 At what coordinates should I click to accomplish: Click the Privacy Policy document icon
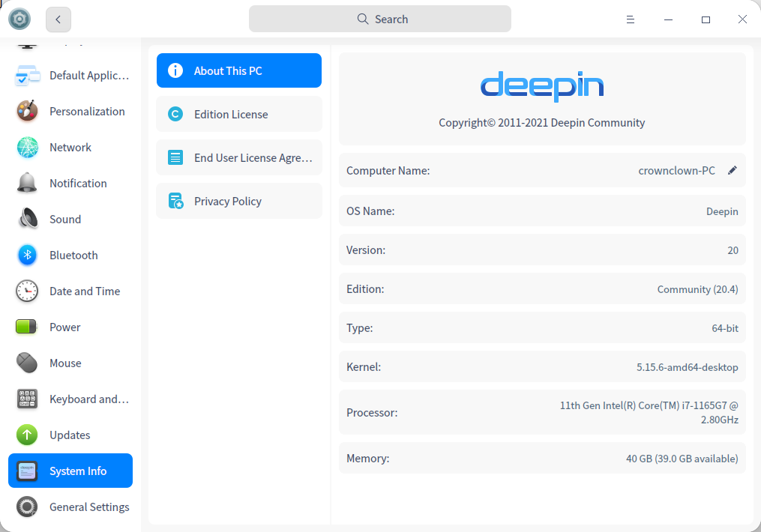click(x=175, y=201)
